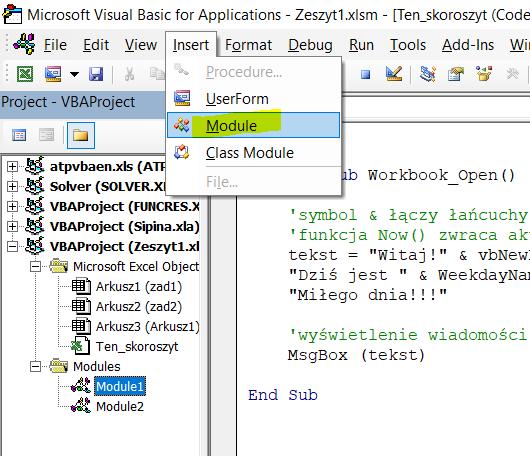
Task: Collapse the Modules folder
Action: pos(35,366)
